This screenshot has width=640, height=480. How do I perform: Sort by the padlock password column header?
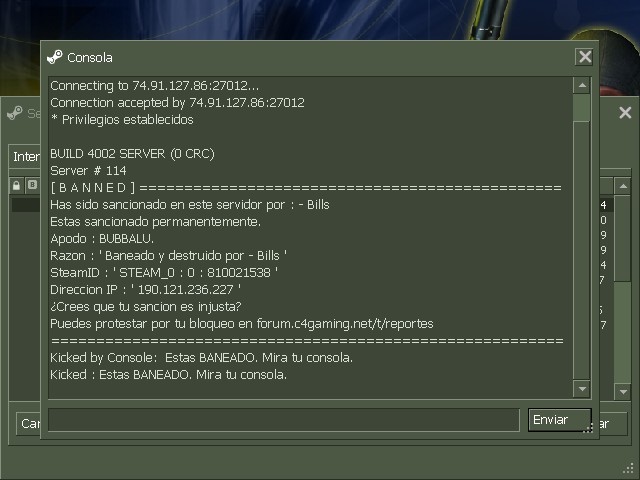pyautogui.click(x=16, y=186)
